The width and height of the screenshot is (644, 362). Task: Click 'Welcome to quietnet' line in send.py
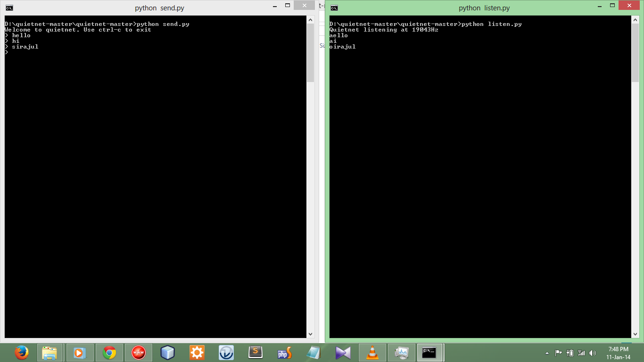(78, 30)
